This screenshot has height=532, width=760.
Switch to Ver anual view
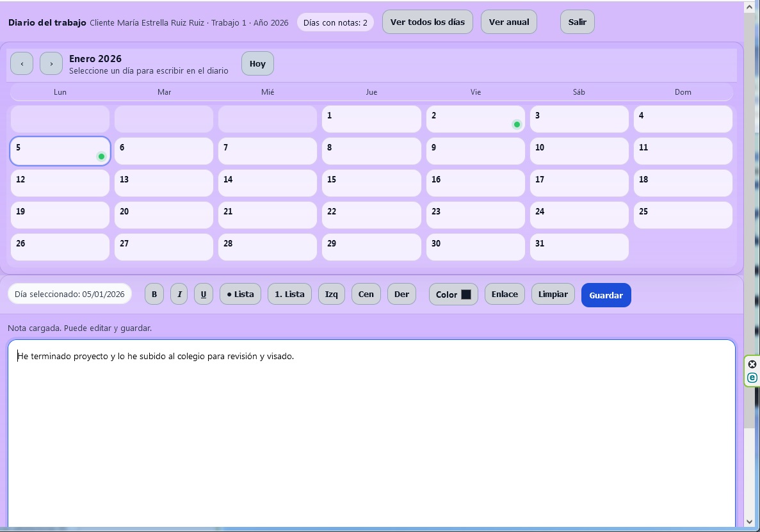pyautogui.click(x=509, y=22)
